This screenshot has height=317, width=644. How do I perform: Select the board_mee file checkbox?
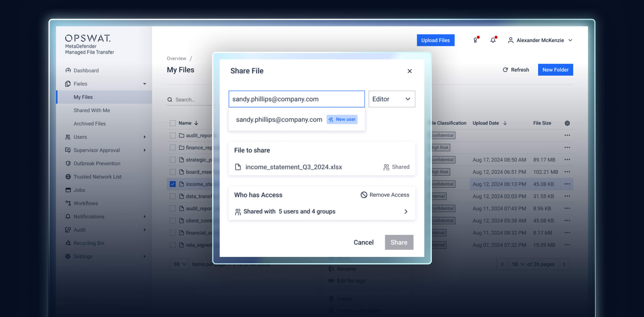[173, 172]
